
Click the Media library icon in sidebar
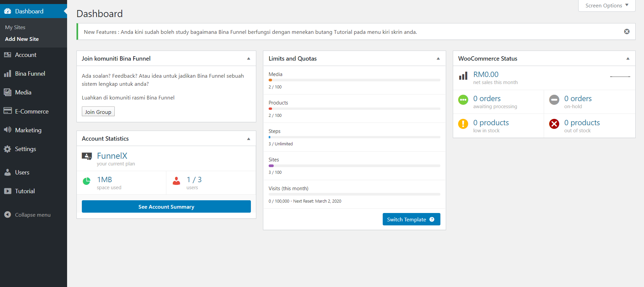[x=7, y=92]
